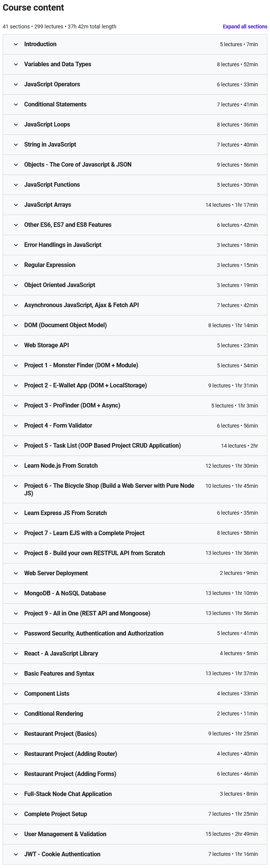The width and height of the screenshot is (270, 868).
Task: Click chevron next to Regular Expression
Action: pos(16,265)
